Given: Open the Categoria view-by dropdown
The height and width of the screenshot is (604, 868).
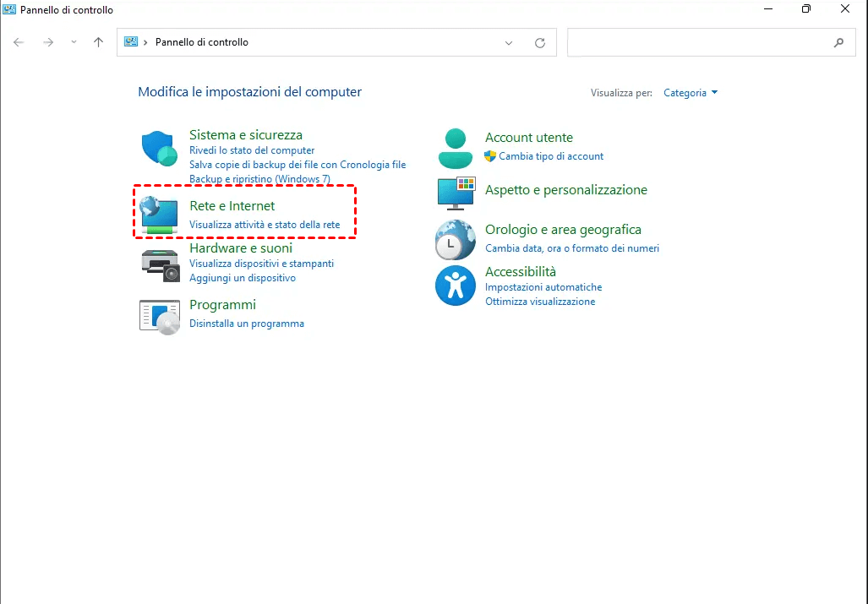Looking at the screenshot, I should point(691,93).
